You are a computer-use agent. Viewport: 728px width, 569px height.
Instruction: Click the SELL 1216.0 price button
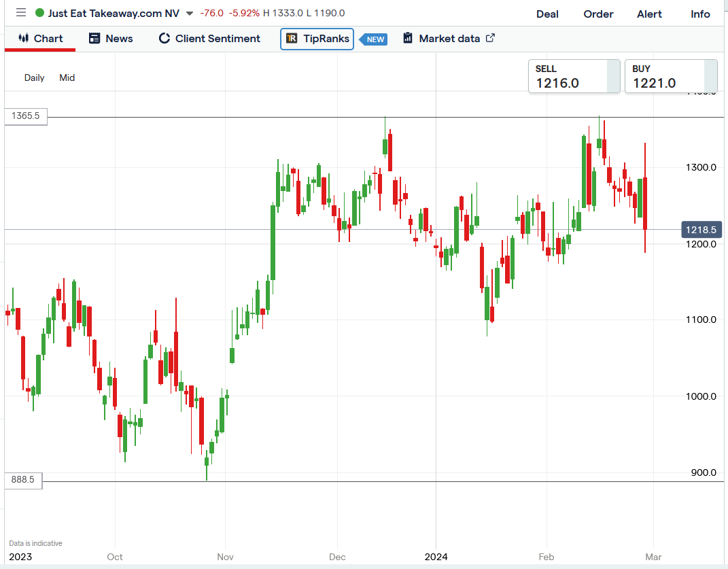coord(574,76)
